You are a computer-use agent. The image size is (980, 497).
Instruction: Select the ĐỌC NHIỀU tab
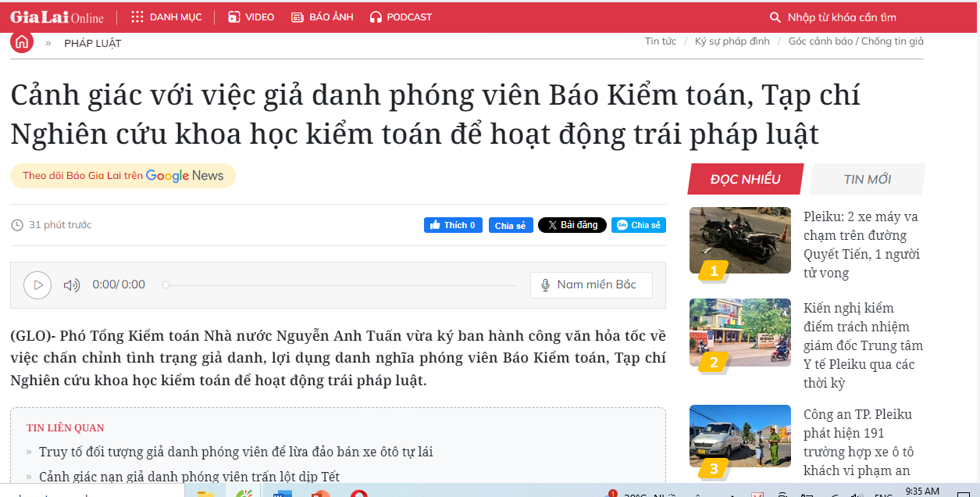[x=745, y=179]
